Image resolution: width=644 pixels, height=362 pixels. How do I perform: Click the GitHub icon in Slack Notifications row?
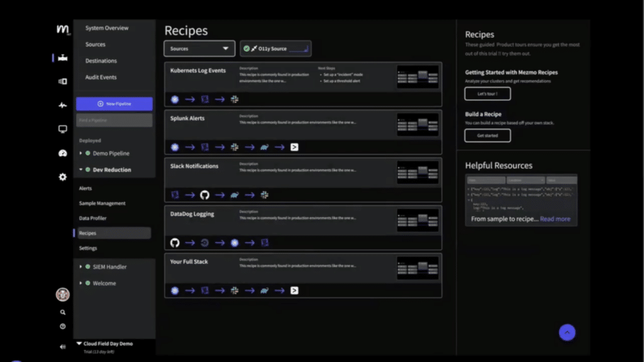pos(204,195)
